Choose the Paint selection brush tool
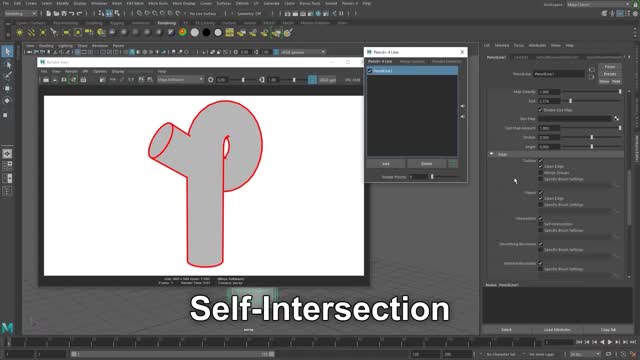The image size is (640, 360). point(7,76)
